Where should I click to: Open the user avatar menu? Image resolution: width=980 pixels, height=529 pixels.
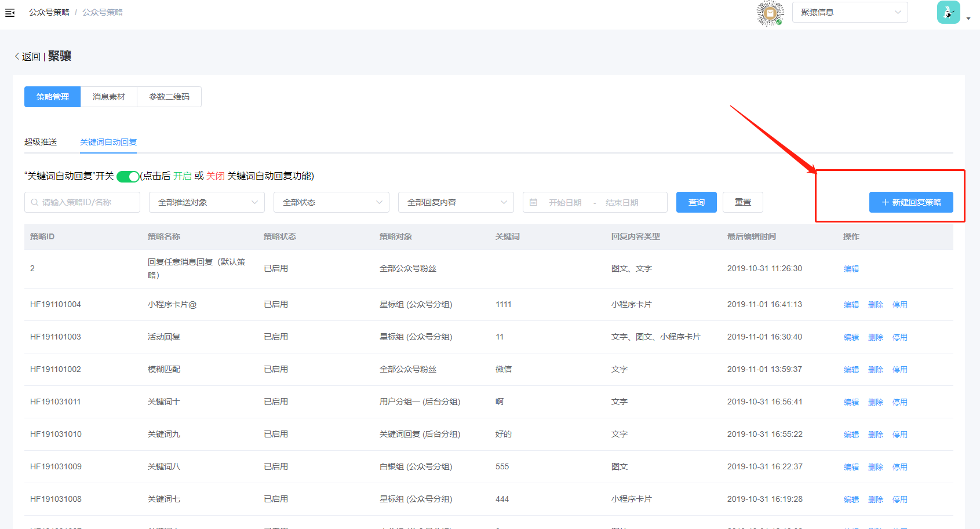coord(949,12)
